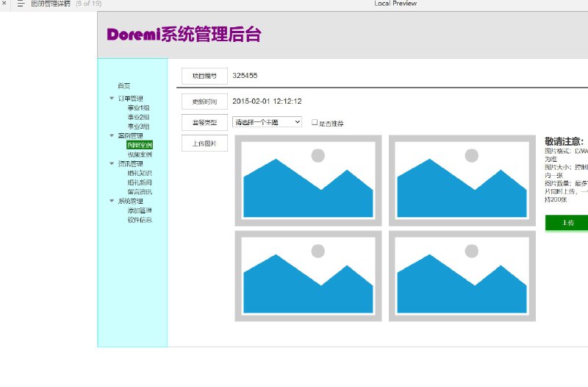Select 资讯管理 in the sidebar

click(131, 163)
